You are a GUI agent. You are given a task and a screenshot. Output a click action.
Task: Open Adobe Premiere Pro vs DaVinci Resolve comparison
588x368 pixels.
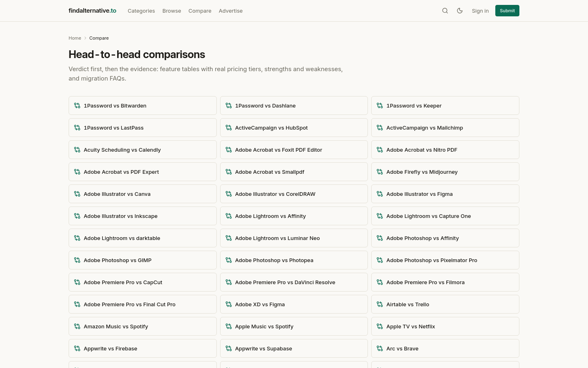pos(294,282)
